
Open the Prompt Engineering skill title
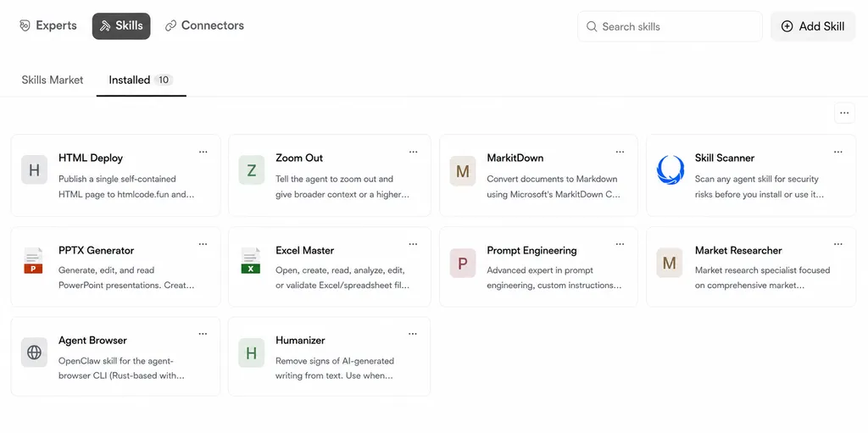click(532, 250)
